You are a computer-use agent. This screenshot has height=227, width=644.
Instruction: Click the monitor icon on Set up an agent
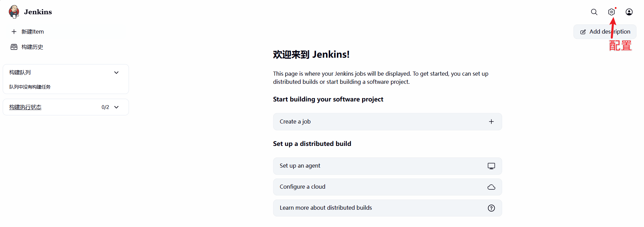pyautogui.click(x=491, y=166)
